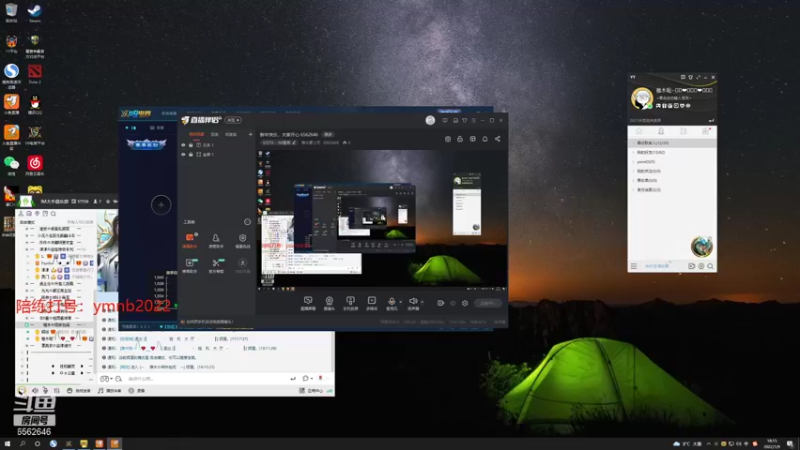Open the person-shaped tool in the toolbox
The width and height of the screenshot is (800, 450).
tap(216, 240)
